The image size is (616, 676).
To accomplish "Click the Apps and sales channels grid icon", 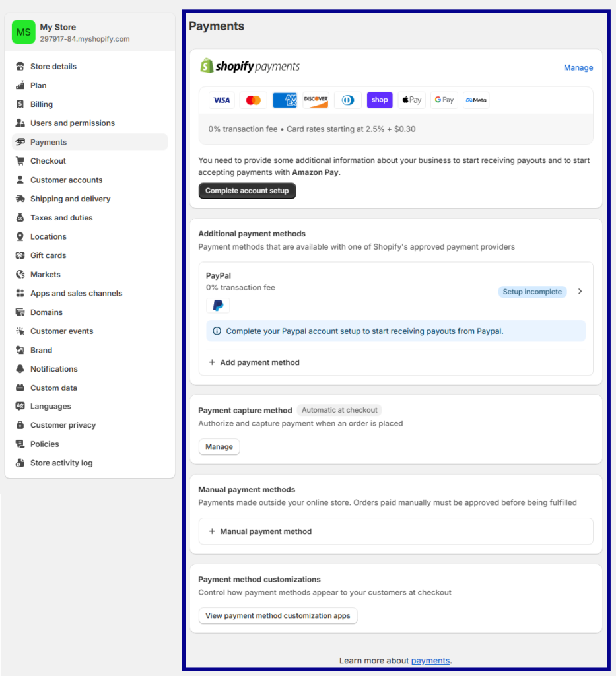I will 20,293.
